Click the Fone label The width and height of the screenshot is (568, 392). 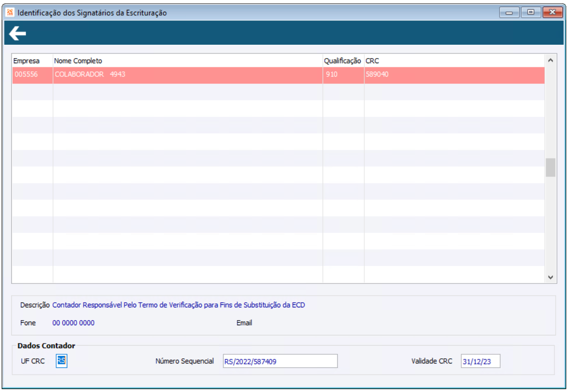tap(28, 323)
